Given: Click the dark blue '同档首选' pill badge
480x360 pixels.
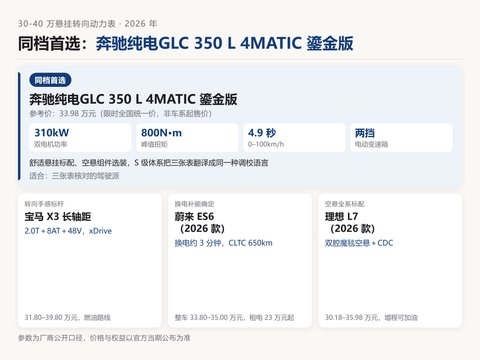Looking at the screenshot, I should point(50,80).
